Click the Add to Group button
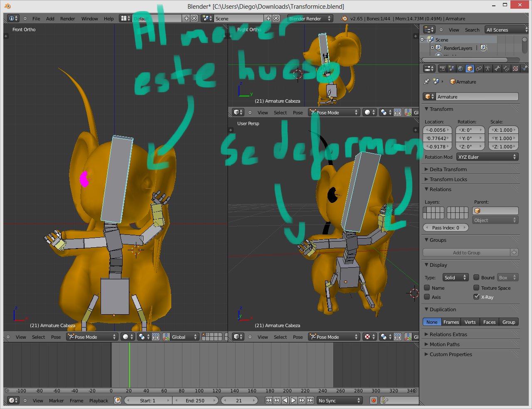532x409 pixels. 466,252
